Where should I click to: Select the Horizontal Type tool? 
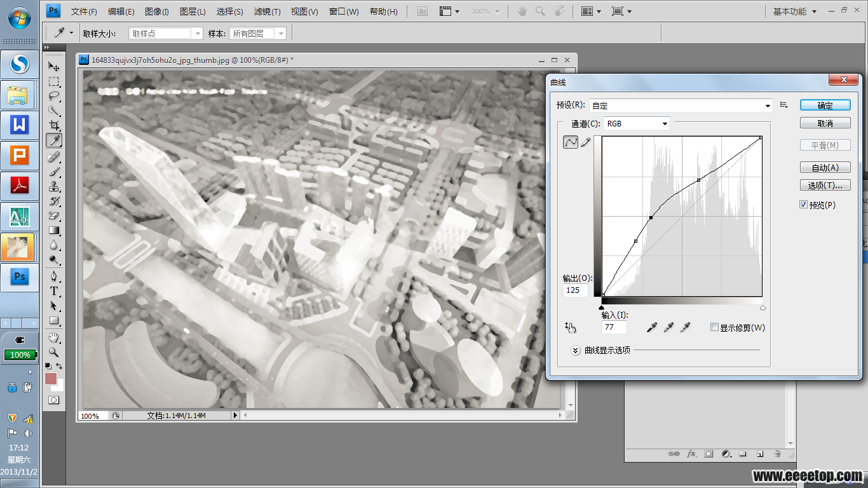[x=54, y=291]
